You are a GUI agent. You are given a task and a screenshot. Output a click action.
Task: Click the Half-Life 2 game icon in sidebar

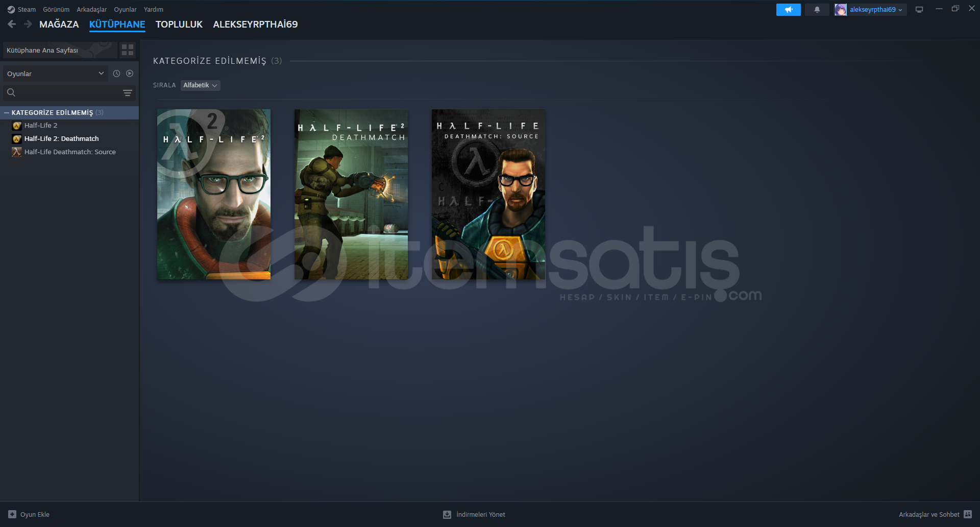17,126
